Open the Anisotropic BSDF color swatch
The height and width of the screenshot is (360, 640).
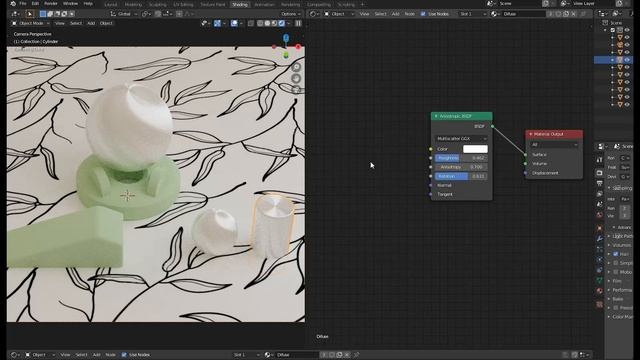(x=475, y=149)
